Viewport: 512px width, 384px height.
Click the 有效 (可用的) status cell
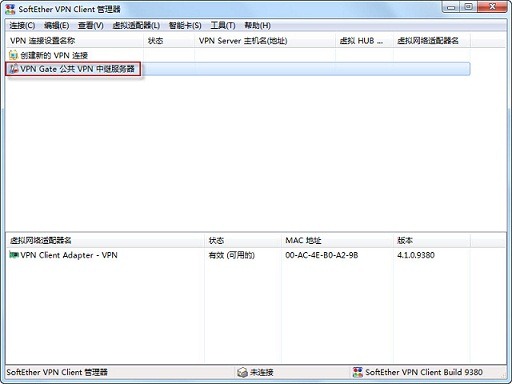[x=232, y=255]
